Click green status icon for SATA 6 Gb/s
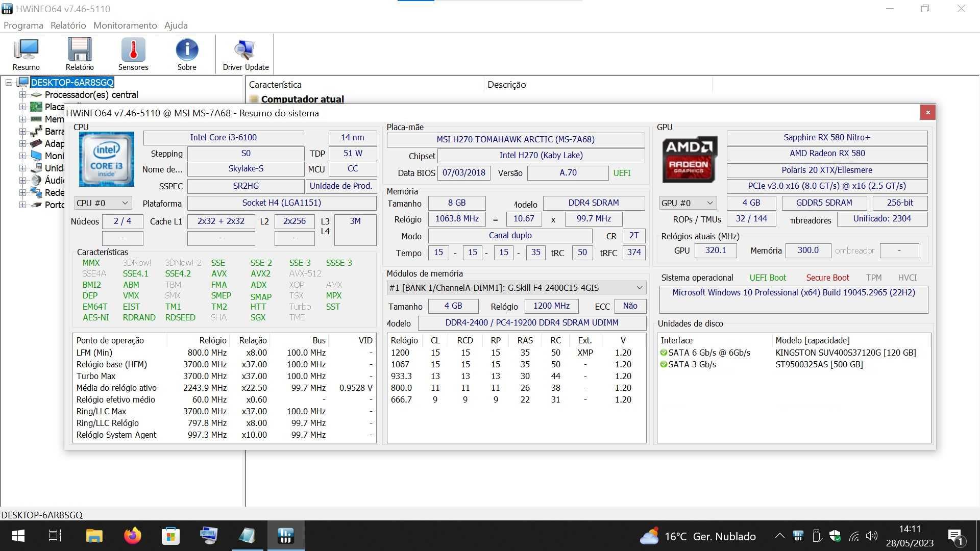Screen dimensions: 980x551 coord(664,353)
